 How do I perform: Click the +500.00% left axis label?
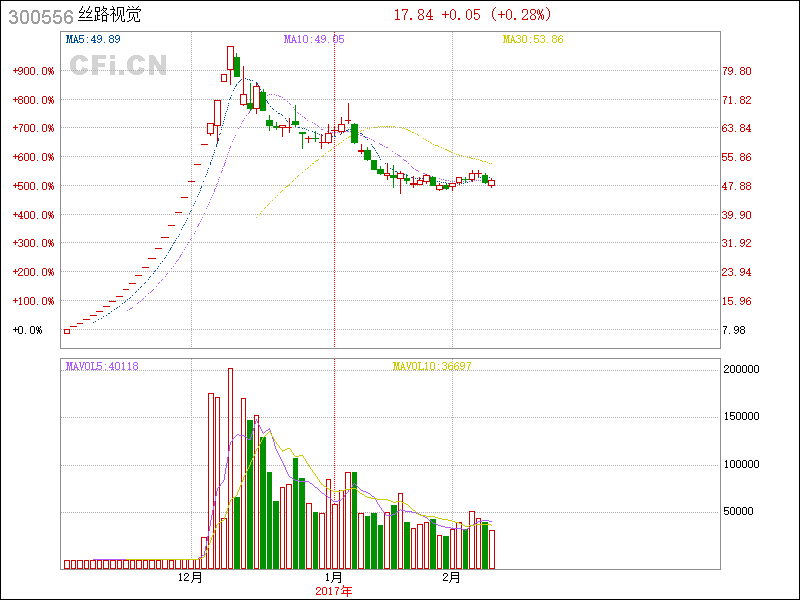click(33, 186)
